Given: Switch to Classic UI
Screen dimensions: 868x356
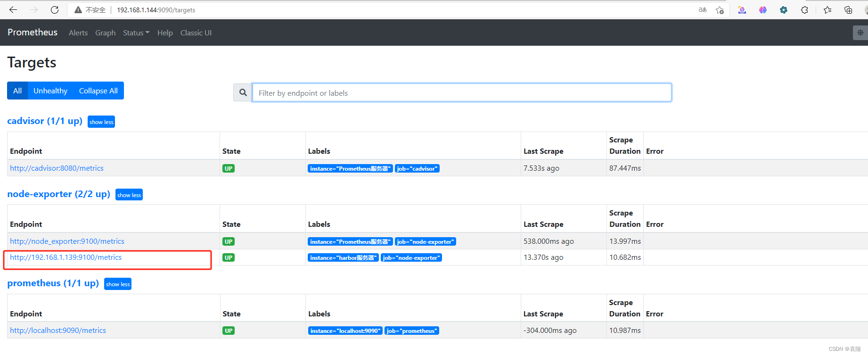Looking at the screenshot, I should click(x=196, y=33).
